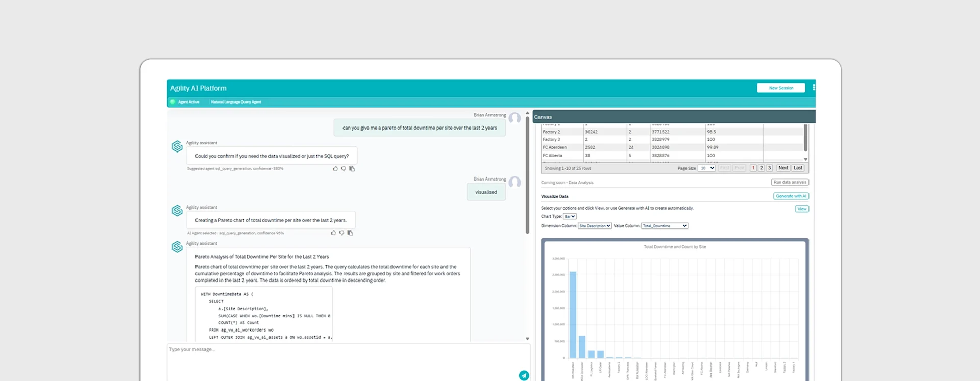Click the chat conversation scrollbar thumb
Screen dimensions: 980x381
527,175
